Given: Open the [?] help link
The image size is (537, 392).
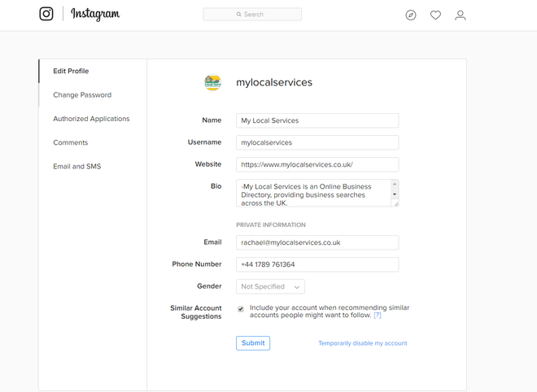Looking at the screenshot, I should (377, 315).
